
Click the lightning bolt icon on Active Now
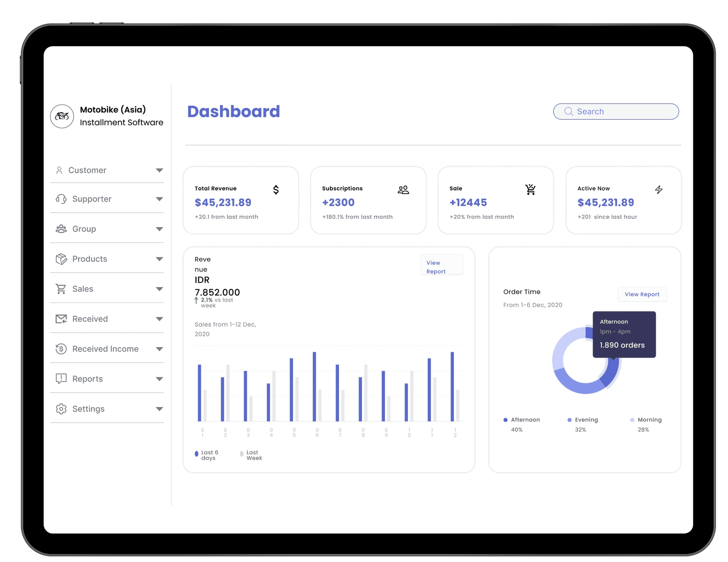pyautogui.click(x=658, y=190)
